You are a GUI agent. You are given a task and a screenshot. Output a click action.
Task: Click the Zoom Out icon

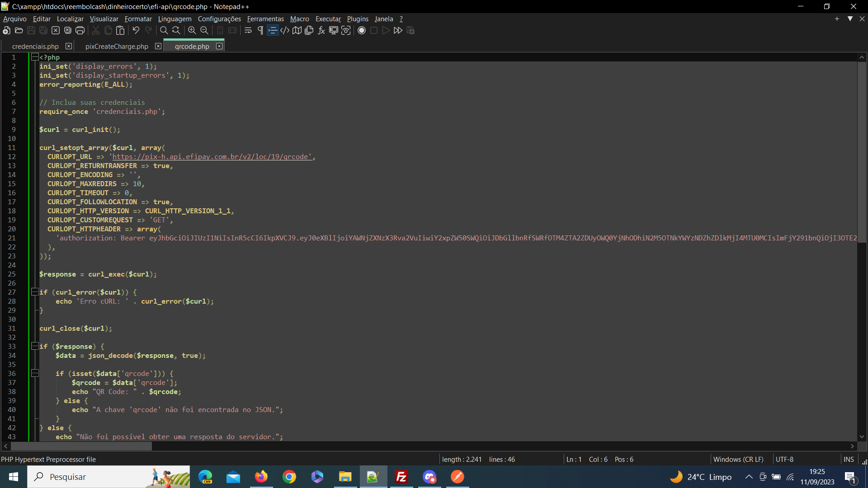pyautogui.click(x=204, y=30)
